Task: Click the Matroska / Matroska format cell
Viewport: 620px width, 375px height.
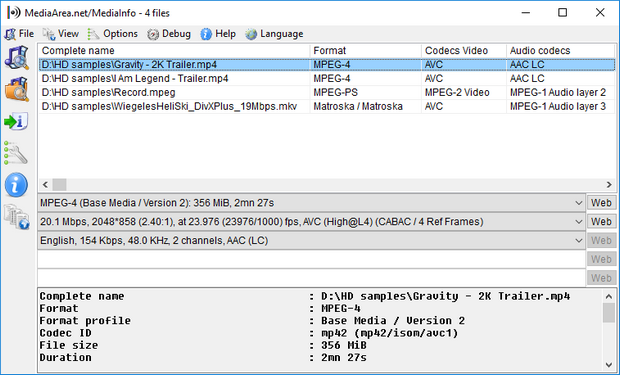Action: click(x=358, y=106)
